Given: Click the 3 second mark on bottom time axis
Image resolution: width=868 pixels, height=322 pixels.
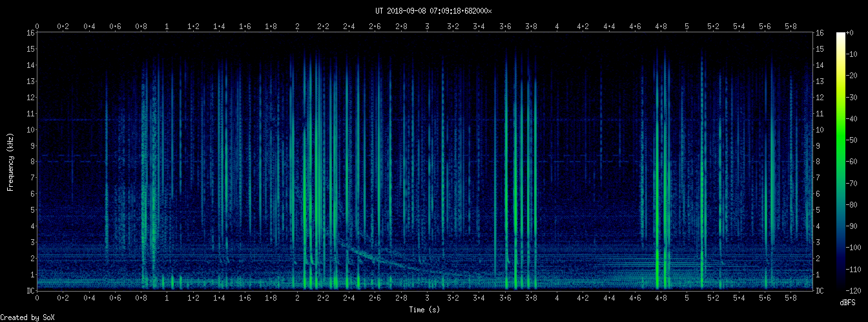Looking at the screenshot, I should point(427,299).
